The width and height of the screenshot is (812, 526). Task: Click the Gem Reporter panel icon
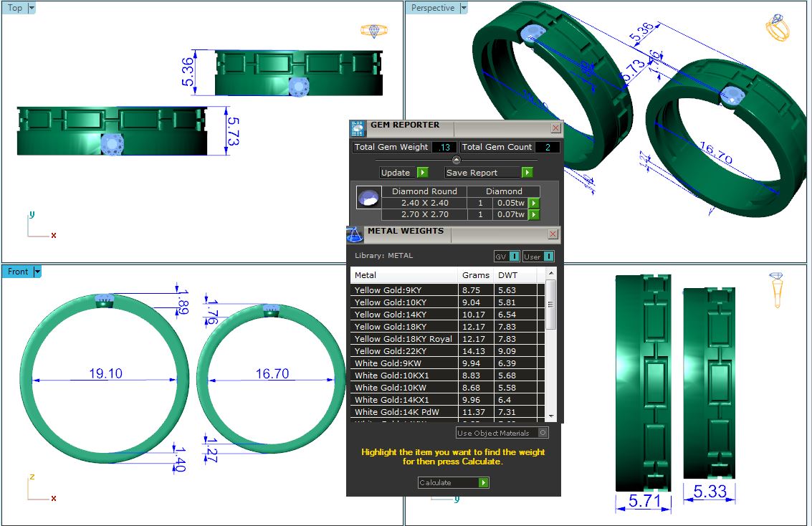tap(357, 128)
